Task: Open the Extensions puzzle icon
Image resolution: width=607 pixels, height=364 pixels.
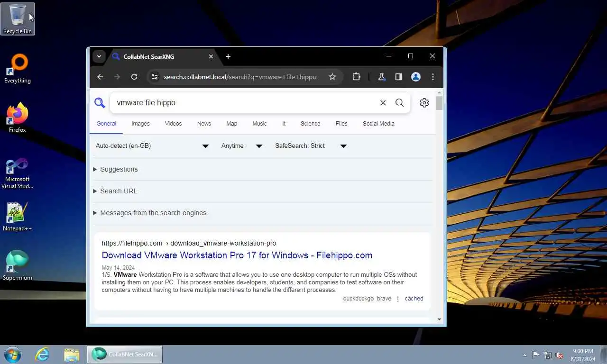Action: [x=356, y=77]
